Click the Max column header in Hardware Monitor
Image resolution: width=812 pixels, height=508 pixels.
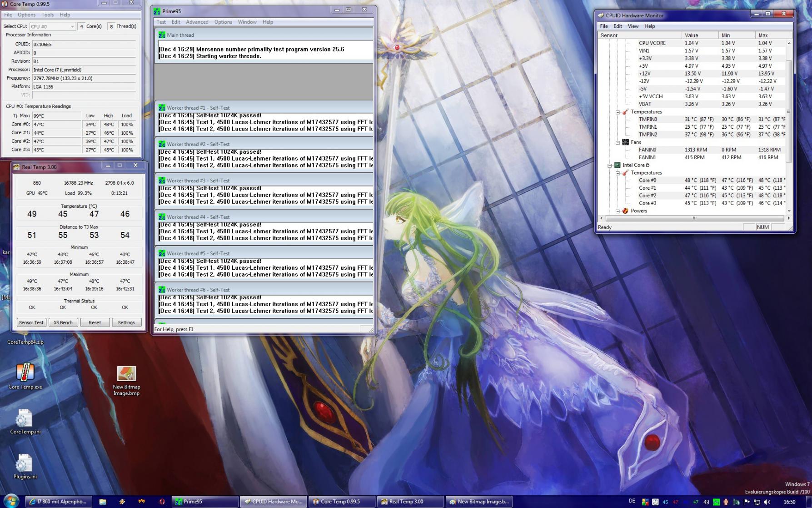[x=774, y=35]
